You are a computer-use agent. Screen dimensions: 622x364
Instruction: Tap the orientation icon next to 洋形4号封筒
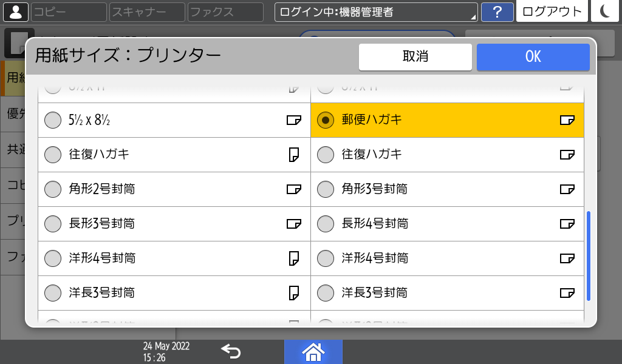pyautogui.click(x=295, y=258)
